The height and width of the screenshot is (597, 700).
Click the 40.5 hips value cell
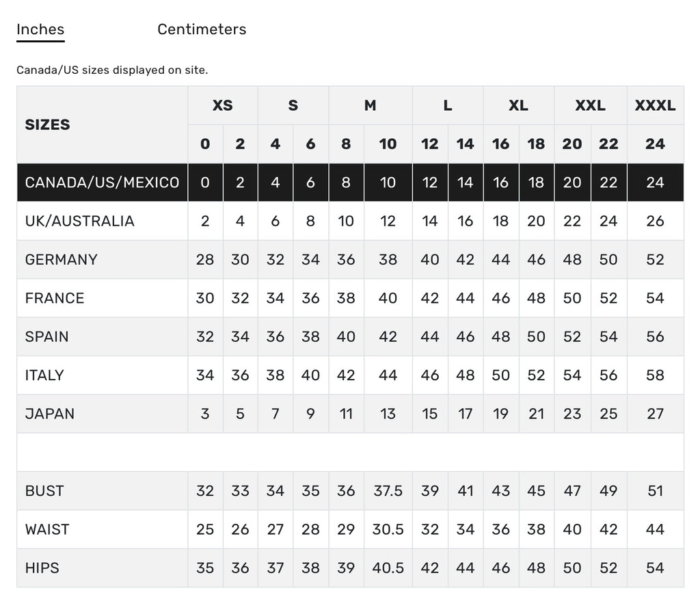[x=388, y=568]
